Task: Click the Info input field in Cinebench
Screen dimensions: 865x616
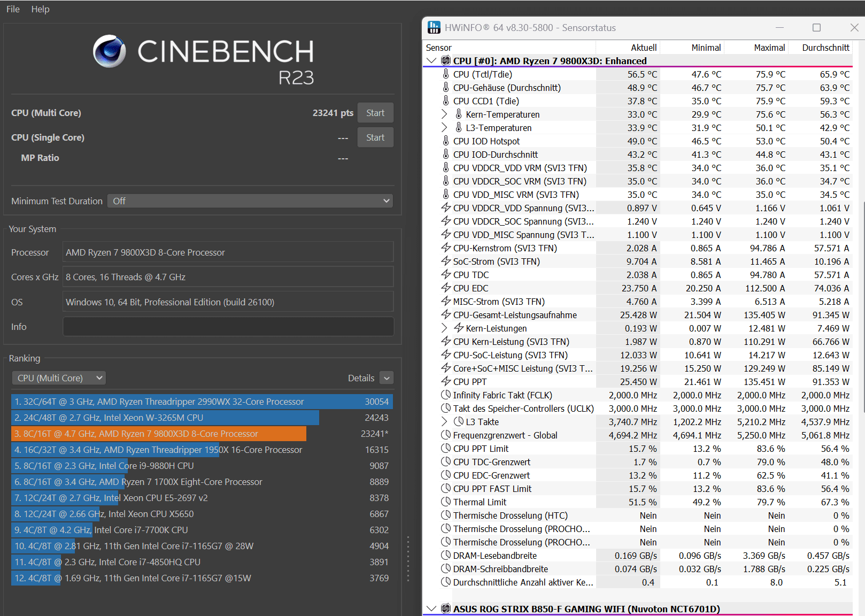Action: pos(228,327)
